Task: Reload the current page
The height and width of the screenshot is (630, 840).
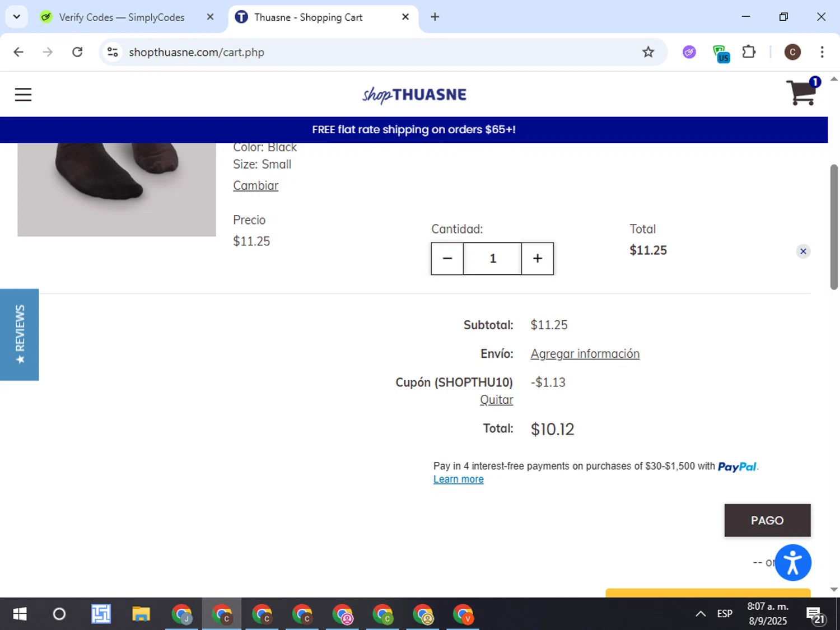Action: (77, 52)
